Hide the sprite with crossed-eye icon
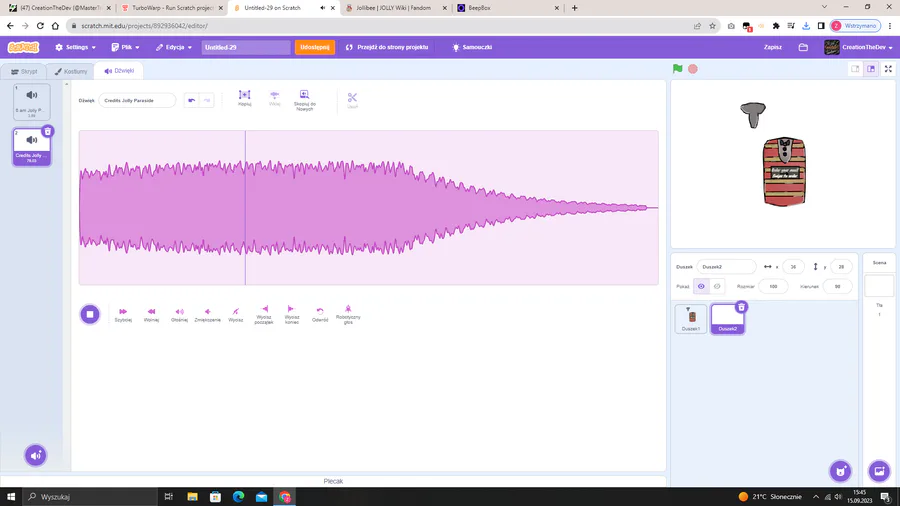The height and width of the screenshot is (506, 900). [x=717, y=286]
